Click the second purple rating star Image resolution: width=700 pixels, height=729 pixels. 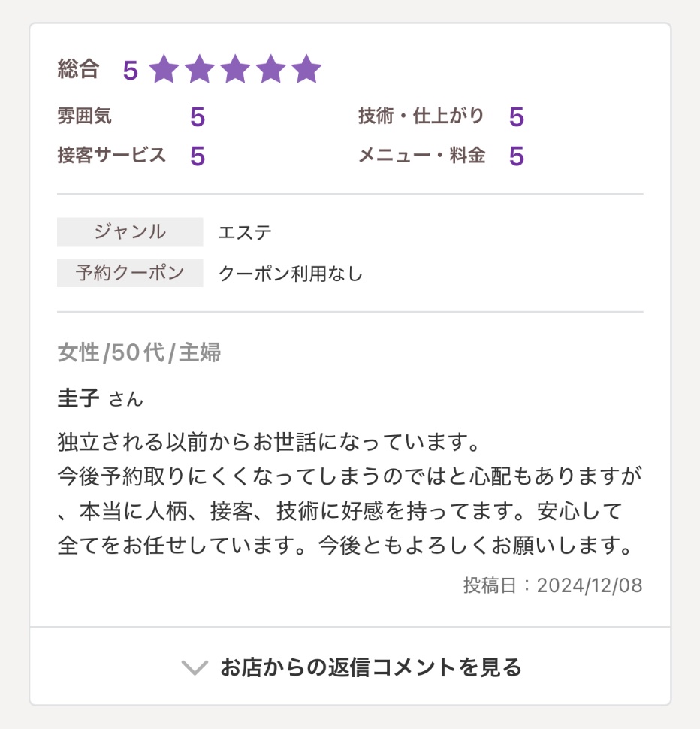200,70
